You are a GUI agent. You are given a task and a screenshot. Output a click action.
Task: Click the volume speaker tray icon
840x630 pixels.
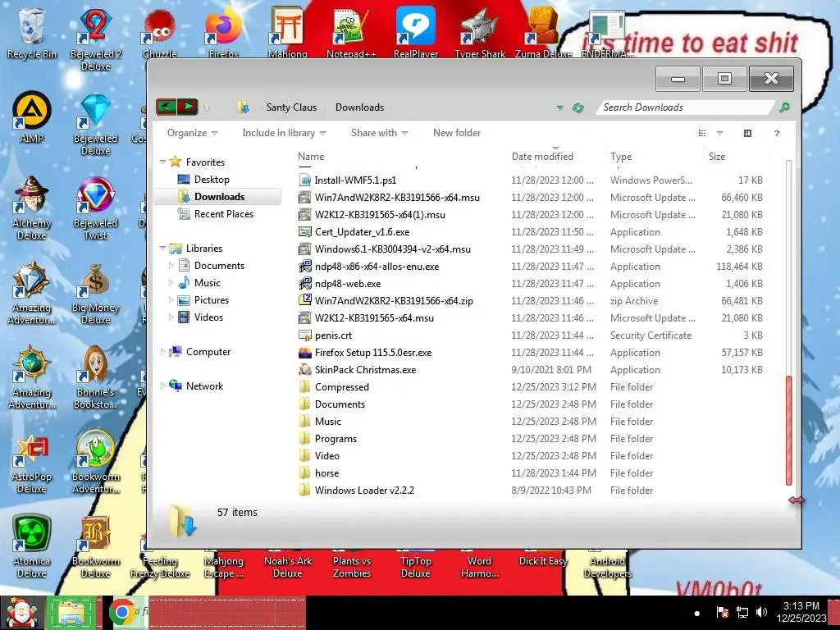click(761, 612)
